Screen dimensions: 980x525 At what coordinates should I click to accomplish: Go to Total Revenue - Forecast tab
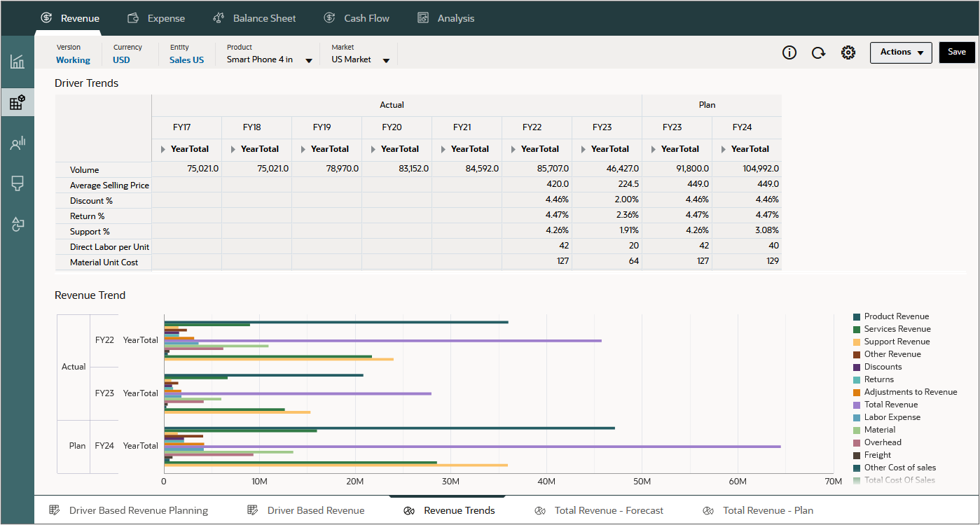599,510
